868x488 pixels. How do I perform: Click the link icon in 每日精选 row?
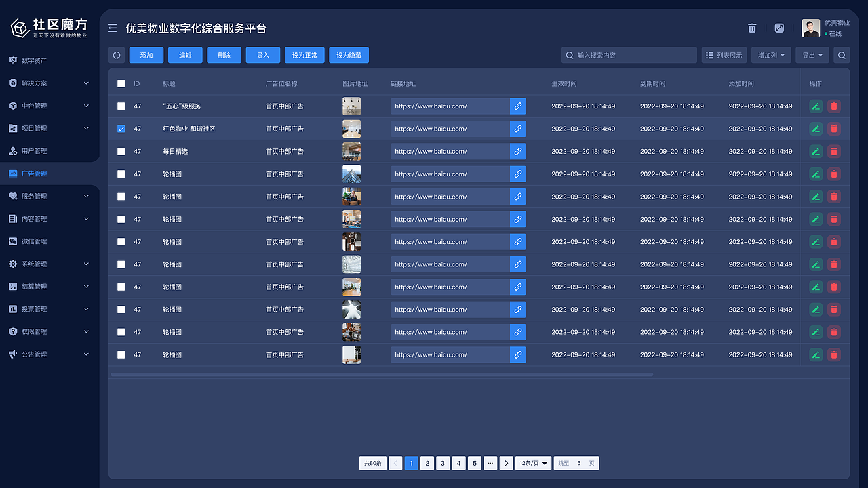[518, 151]
